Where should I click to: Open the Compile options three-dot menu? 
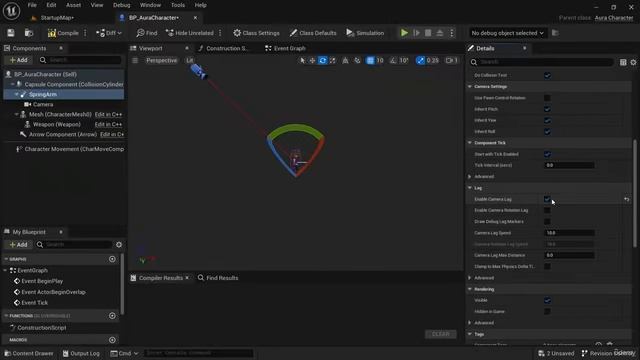(85, 33)
